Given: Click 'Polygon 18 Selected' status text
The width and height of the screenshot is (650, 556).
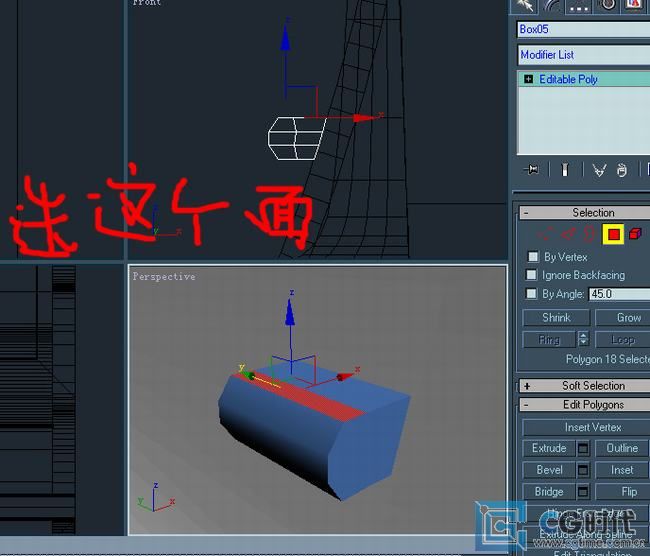Looking at the screenshot, I should tap(608, 359).
